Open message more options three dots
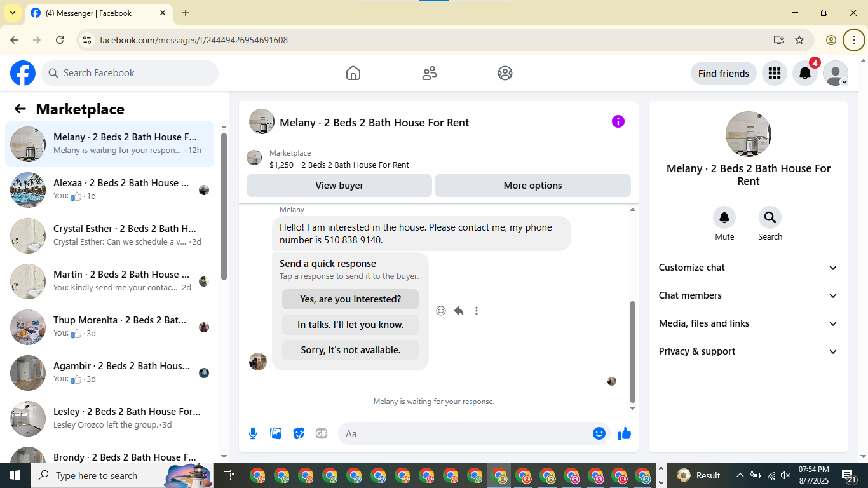868x488 pixels. tap(477, 311)
